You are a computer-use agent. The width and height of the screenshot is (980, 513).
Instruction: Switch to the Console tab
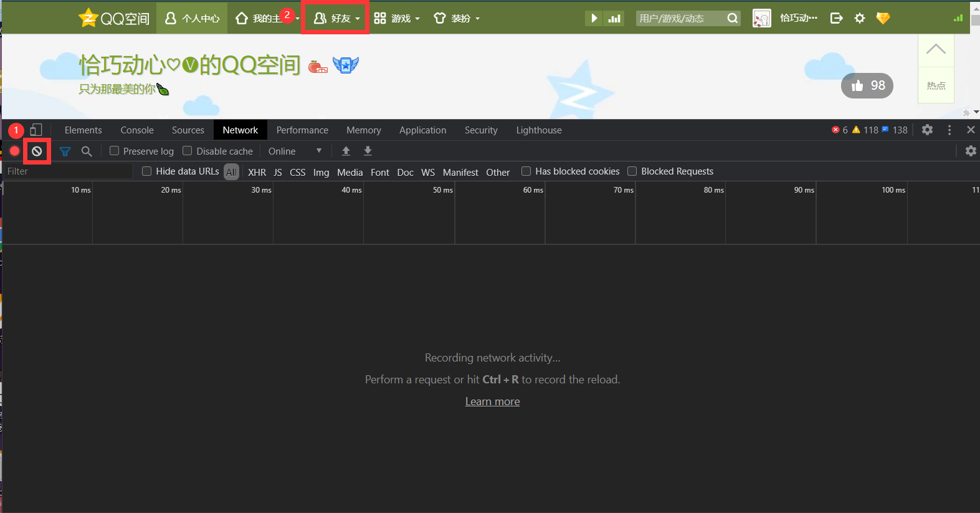[137, 130]
